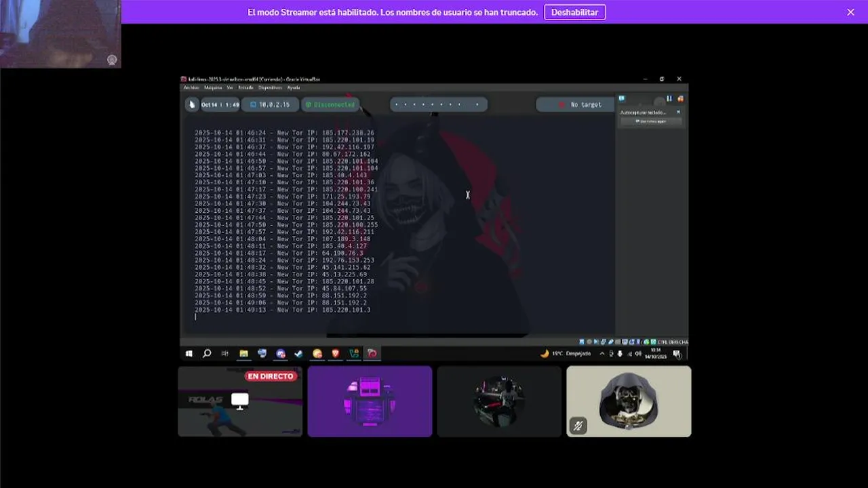Image resolution: width=868 pixels, height=488 pixels.
Task: Open the Máquina menu in VirtualBox
Action: (x=213, y=87)
